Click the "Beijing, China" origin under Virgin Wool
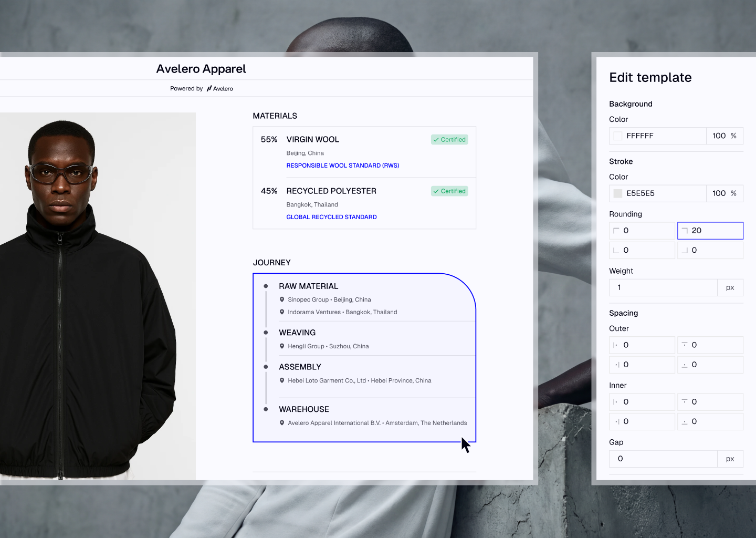This screenshot has height=538, width=756. coord(305,153)
